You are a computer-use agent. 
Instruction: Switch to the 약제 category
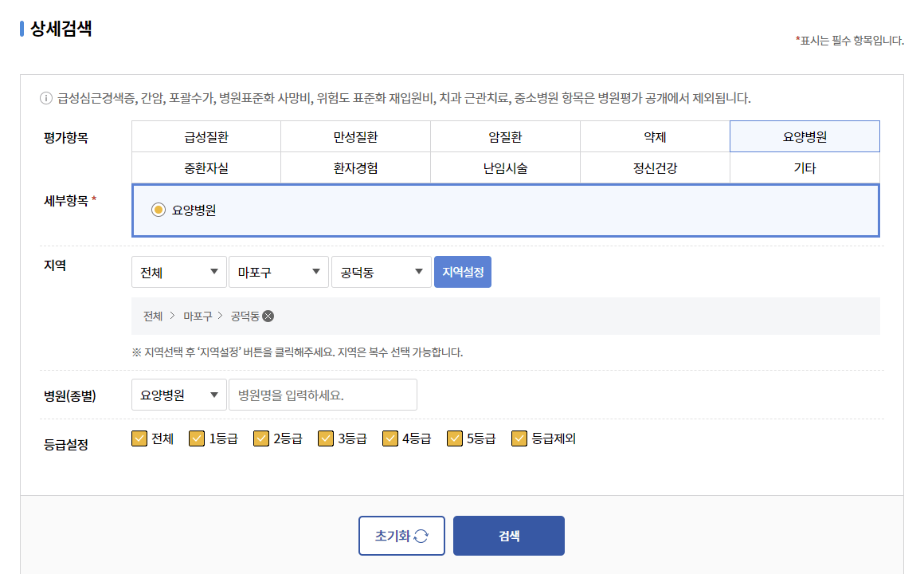[655, 136]
